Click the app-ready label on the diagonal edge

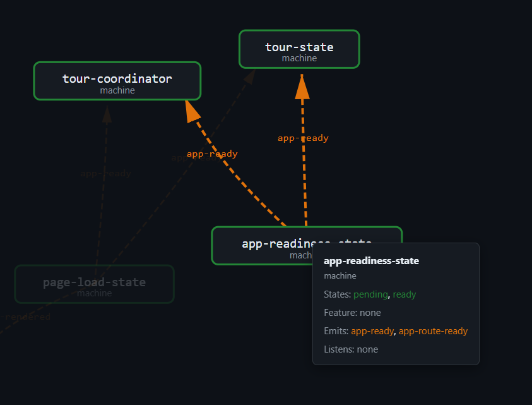click(211, 154)
